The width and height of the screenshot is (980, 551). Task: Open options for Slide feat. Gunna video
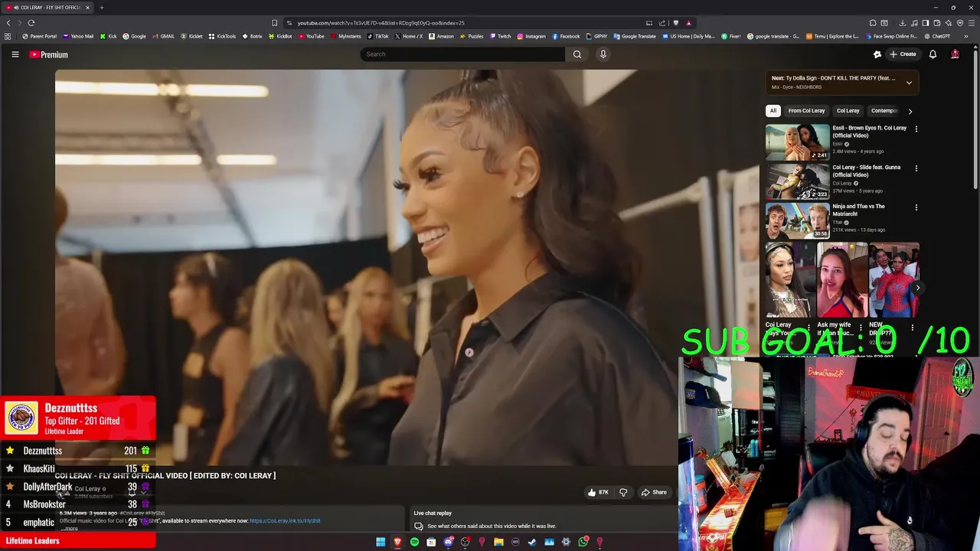point(916,168)
